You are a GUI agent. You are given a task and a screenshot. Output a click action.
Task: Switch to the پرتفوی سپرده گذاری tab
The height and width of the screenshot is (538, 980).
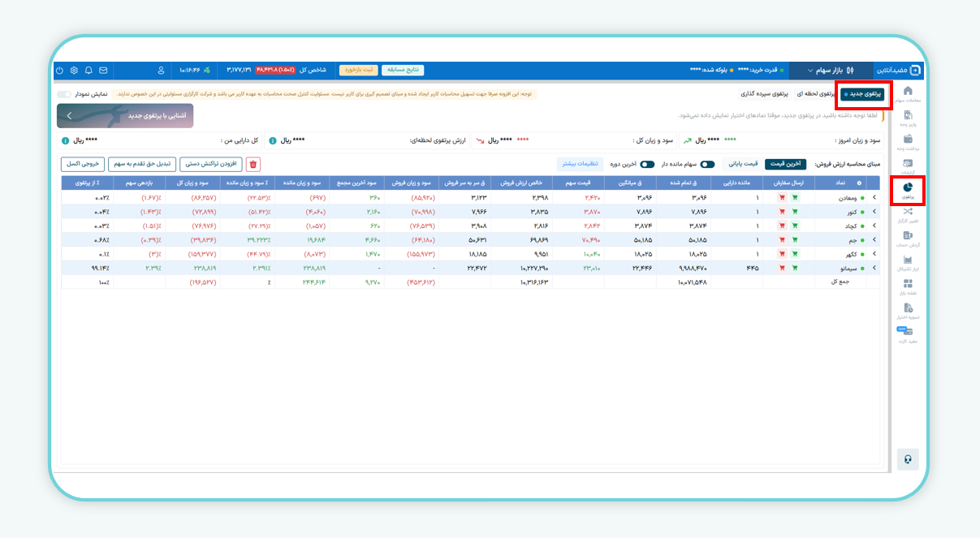(763, 94)
